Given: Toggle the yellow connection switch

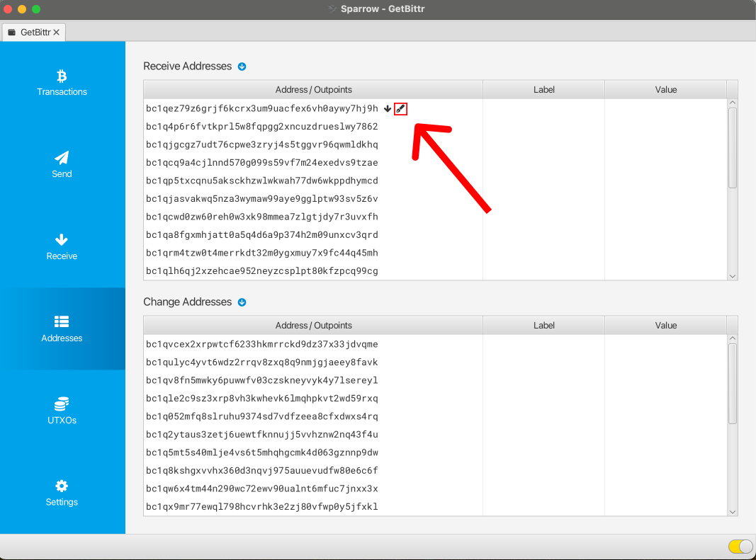Looking at the screenshot, I should pos(740,546).
